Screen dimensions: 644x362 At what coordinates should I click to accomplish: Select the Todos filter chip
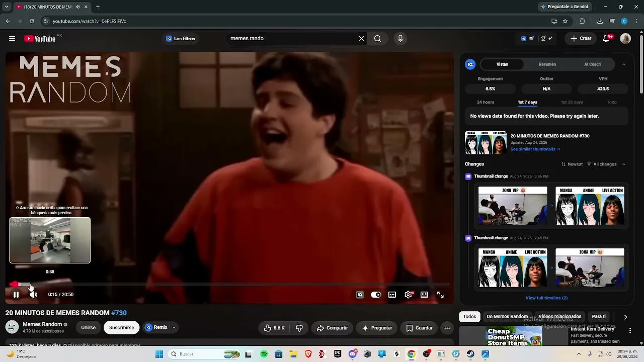pos(469,317)
